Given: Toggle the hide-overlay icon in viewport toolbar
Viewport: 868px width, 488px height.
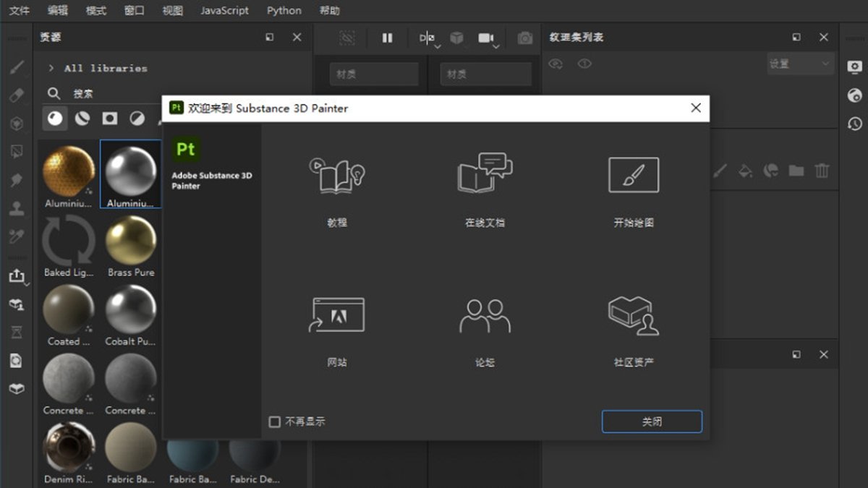Looking at the screenshot, I should pos(348,38).
